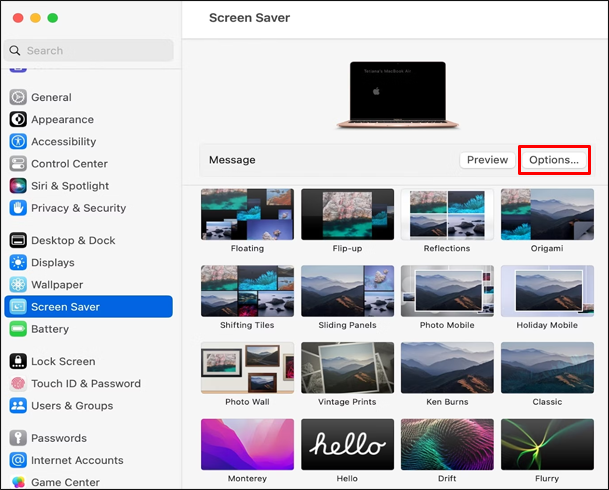Pick the Photo Mobile thumbnail

click(x=447, y=291)
